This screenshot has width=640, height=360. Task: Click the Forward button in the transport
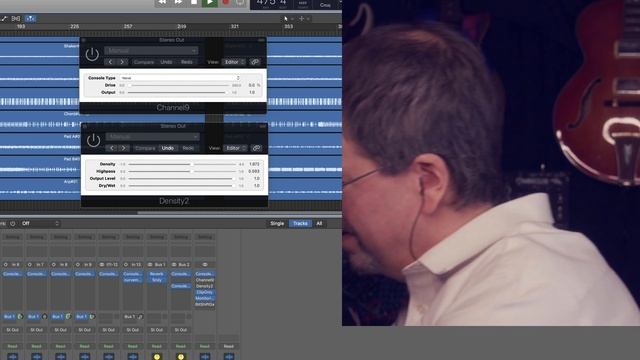178,2
